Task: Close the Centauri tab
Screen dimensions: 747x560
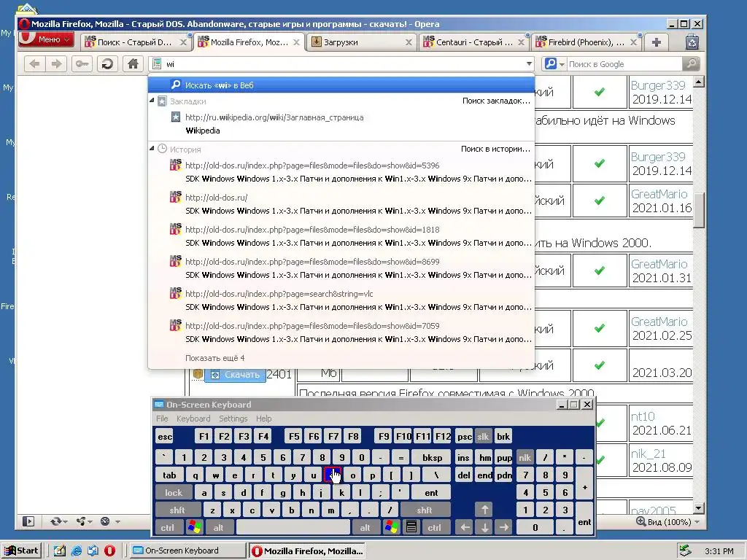Action: pyautogui.click(x=521, y=42)
